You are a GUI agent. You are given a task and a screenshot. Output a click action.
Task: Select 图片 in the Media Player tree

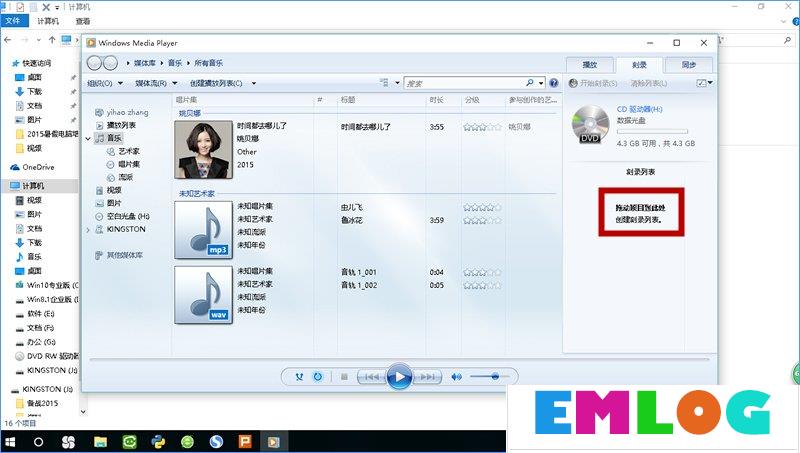pos(109,203)
